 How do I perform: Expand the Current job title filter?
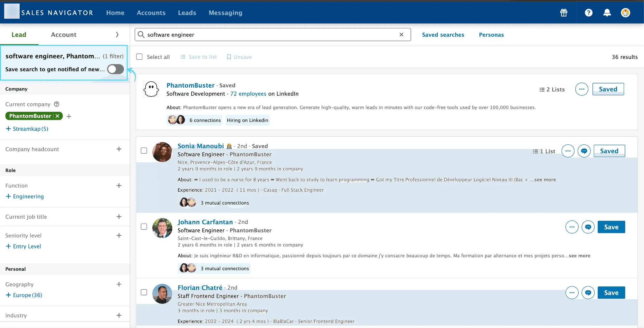(119, 217)
